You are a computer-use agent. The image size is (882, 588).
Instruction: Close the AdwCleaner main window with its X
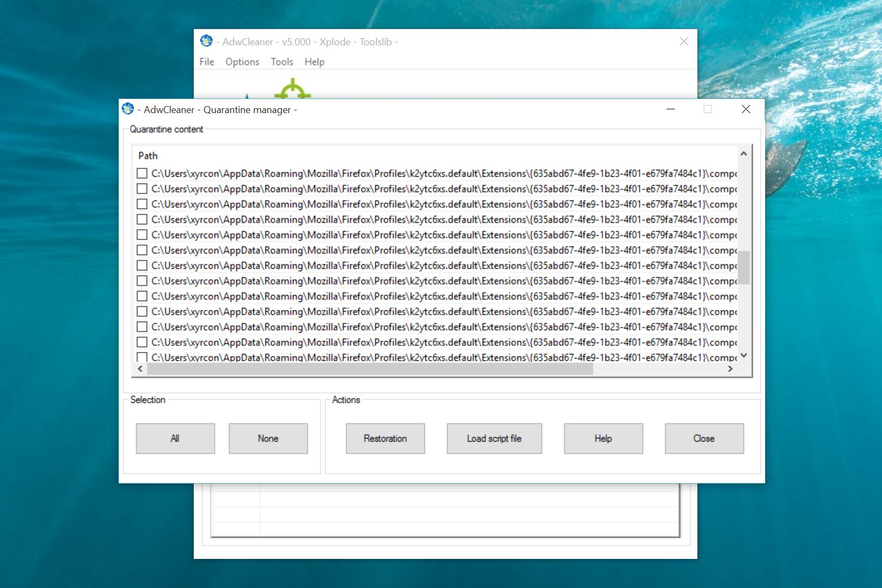coord(684,41)
